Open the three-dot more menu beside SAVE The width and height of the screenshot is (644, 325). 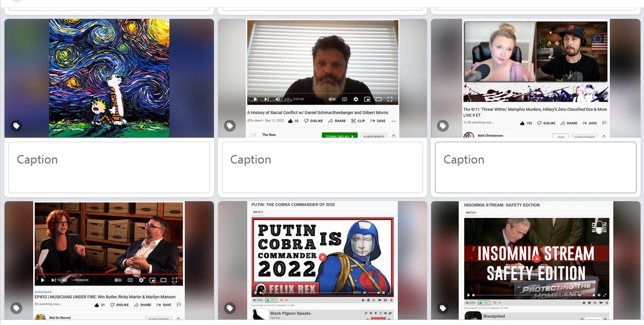click(x=393, y=121)
